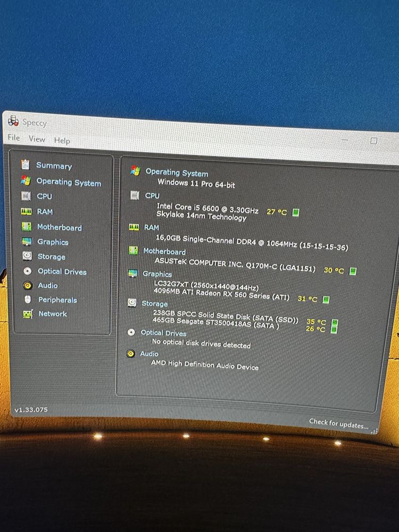399x532 pixels.
Task: Open the Operating System heading link in summary
Action: click(x=177, y=173)
